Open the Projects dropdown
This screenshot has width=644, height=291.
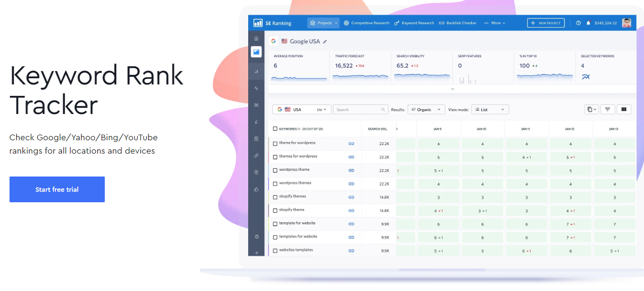pyautogui.click(x=323, y=22)
